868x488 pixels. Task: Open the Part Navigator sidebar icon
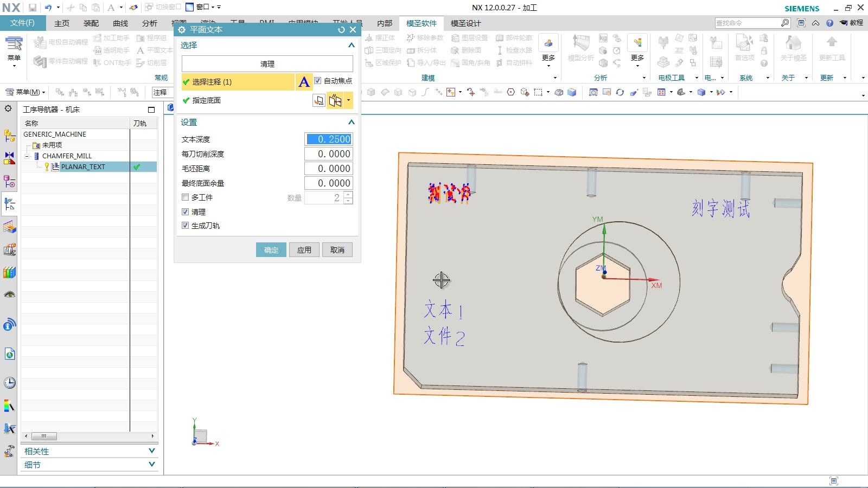point(9,181)
